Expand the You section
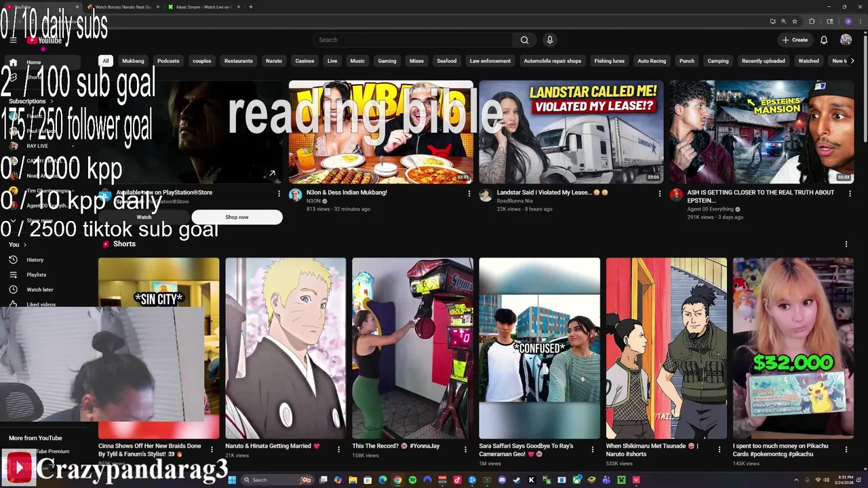This screenshot has height=488, width=868. 18,245
